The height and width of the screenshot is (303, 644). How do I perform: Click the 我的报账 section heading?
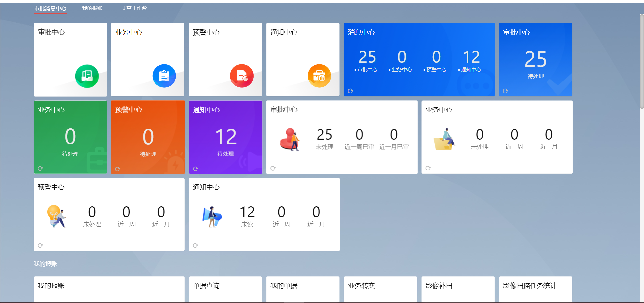tap(45, 264)
